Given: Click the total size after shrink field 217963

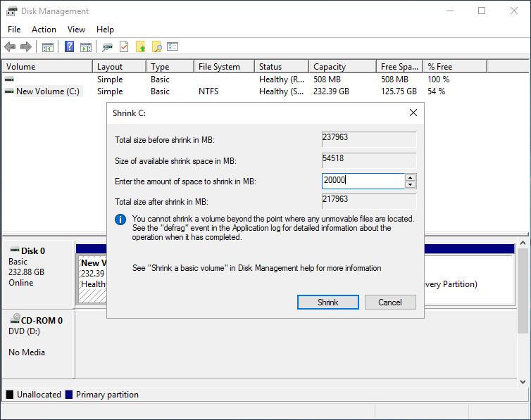Looking at the screenshot, I should pyautogui.click(x=369, y=201).
